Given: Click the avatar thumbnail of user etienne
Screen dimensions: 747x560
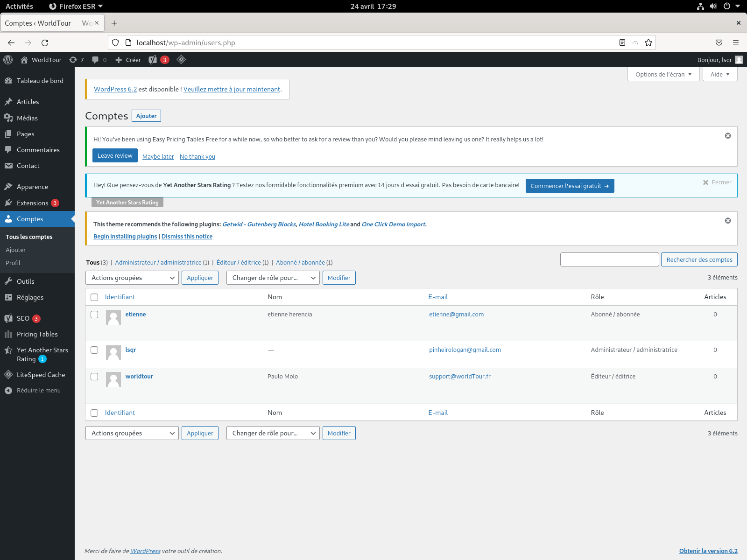Looking at the screenshot, I should pos(113,317).
